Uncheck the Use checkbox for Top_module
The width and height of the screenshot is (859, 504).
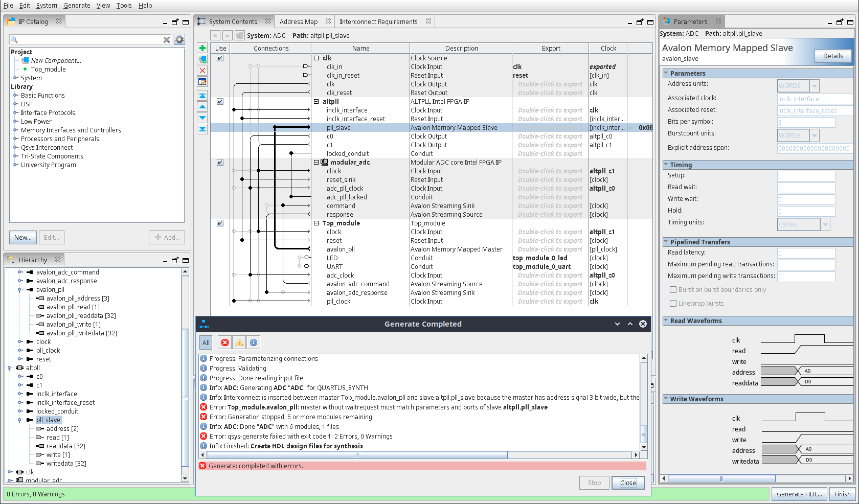[220, 223]
